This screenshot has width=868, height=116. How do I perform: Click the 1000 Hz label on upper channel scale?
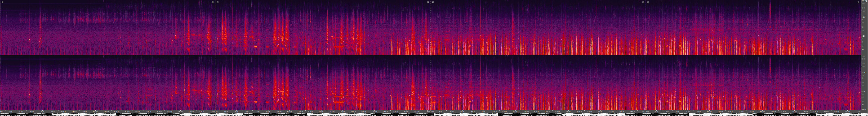coord(864,17)
